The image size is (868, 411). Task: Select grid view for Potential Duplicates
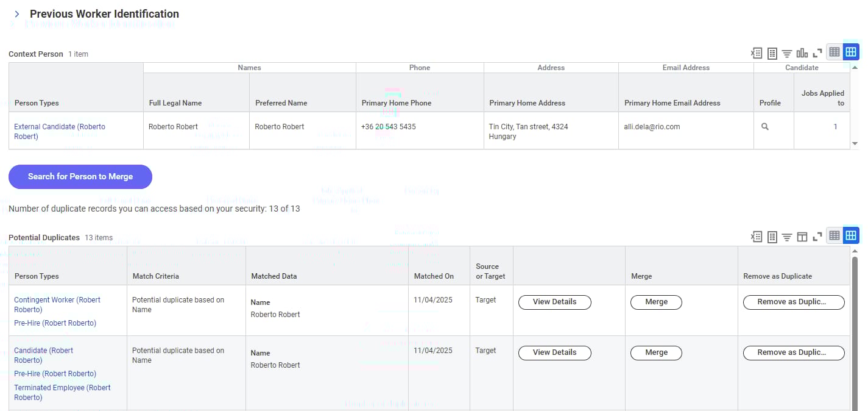pyautogui.click(x=851, y=235)
